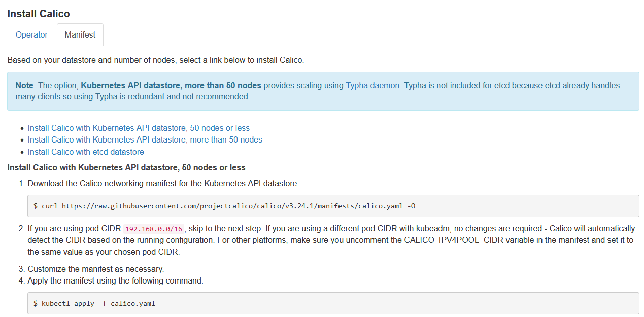Click the bold '50 nodes or less' subheading
The image size is (644, 317).
pos(126,167)
